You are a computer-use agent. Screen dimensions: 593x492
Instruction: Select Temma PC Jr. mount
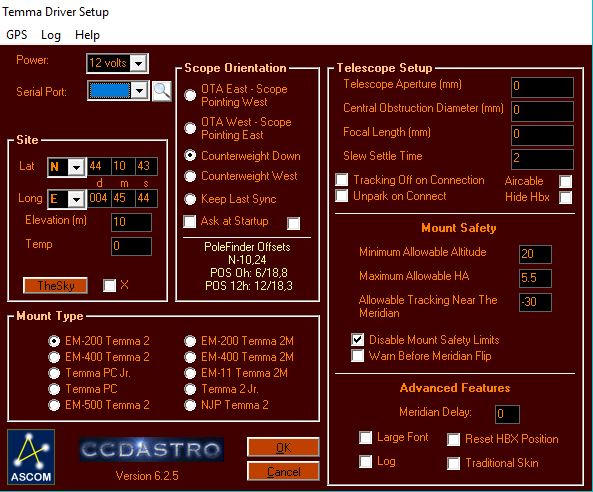(x=54, y=373)
